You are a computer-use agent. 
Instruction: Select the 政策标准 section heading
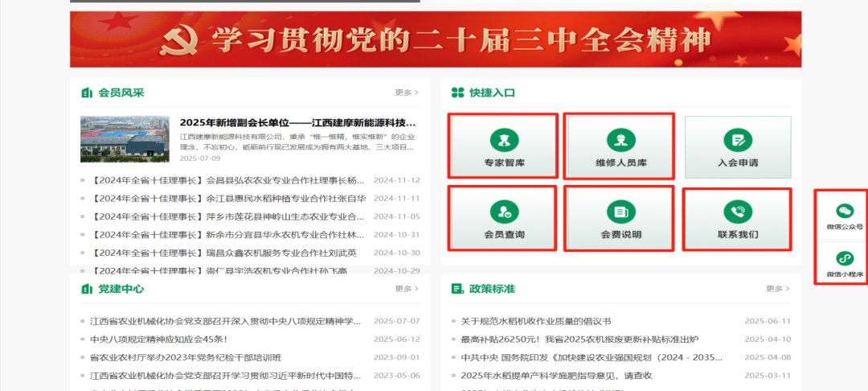click(493, 289)
